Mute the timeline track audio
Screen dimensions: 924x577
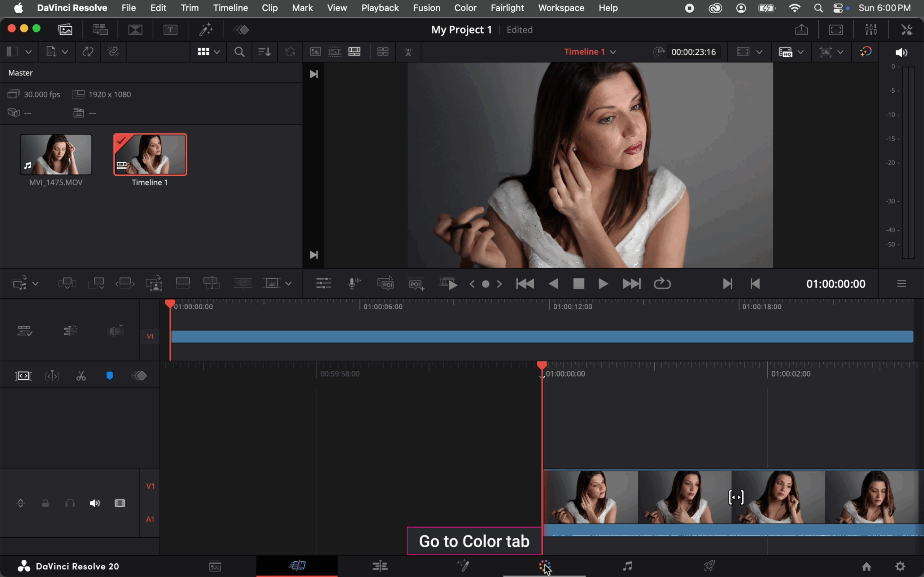point(95,503)
